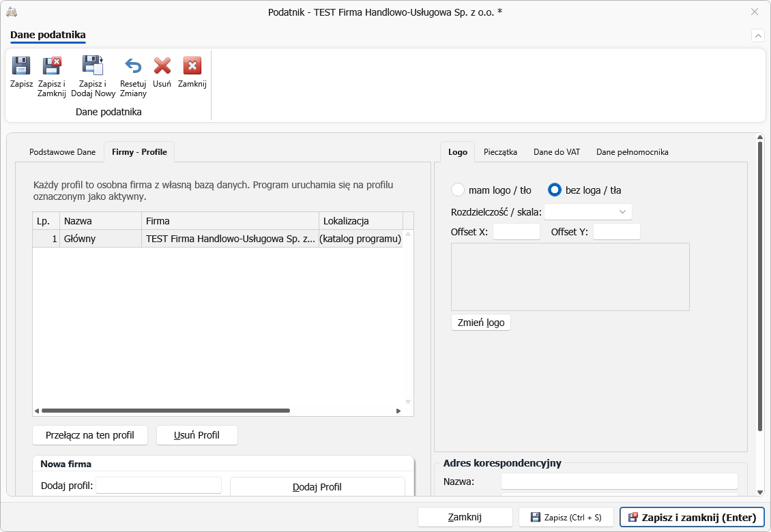Click the Zamknij red square toolbar icon
Viewport: 771px width, 532px height.
[192, 65]
